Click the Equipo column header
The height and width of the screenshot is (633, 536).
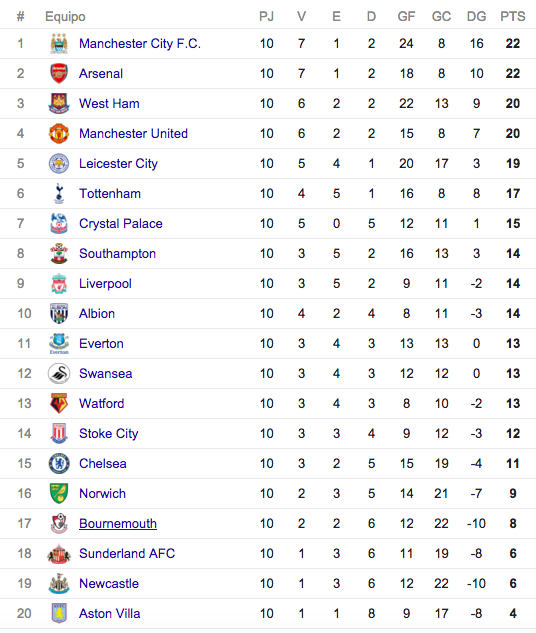pyautogui.click(x=65, y=17)
